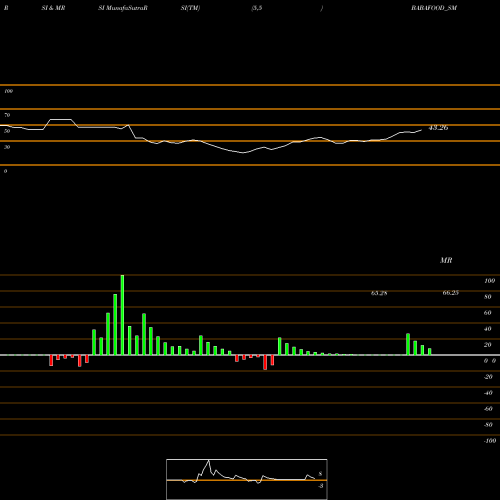Click the BABAFOOD_SM symbol label
This screenshot has width=500, height=500.
click(434, 8)
